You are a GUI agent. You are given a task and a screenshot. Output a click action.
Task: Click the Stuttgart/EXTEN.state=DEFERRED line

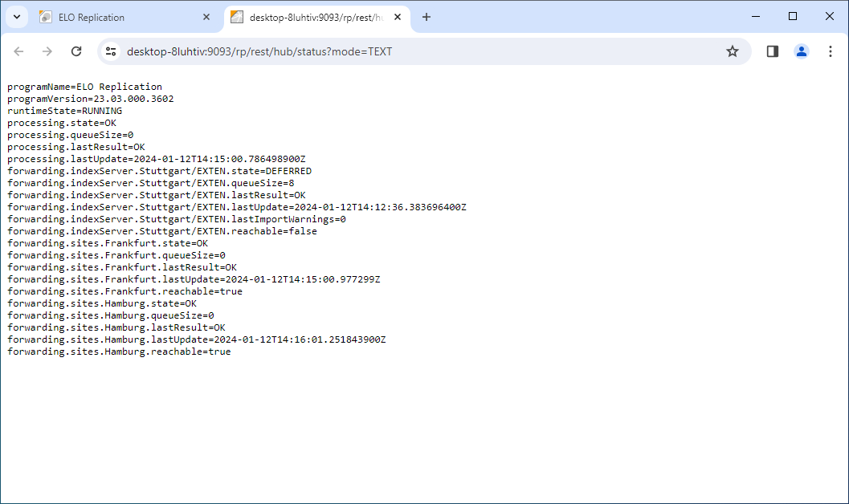click(159, 171)
